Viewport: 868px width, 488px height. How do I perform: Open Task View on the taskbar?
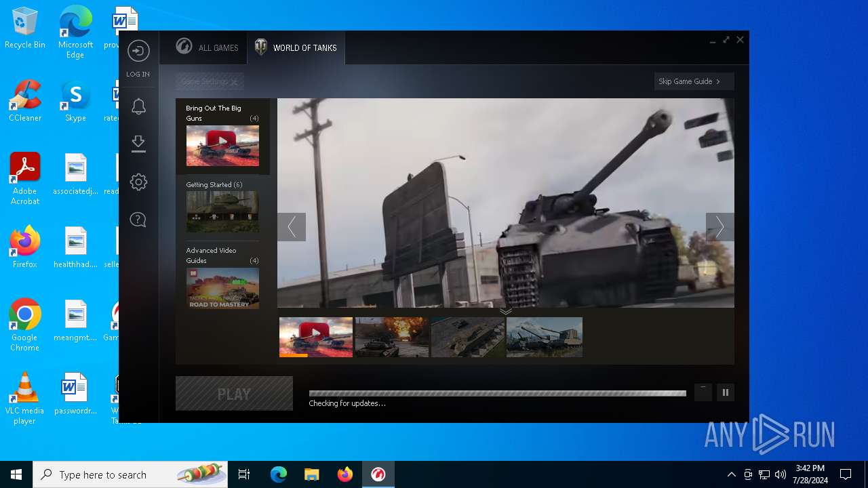click(x=244, y=474)
